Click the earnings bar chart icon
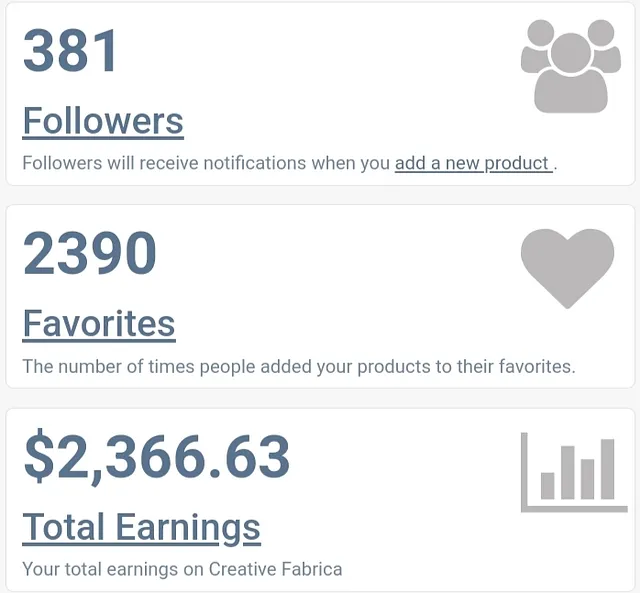 (x=574, y=472)
